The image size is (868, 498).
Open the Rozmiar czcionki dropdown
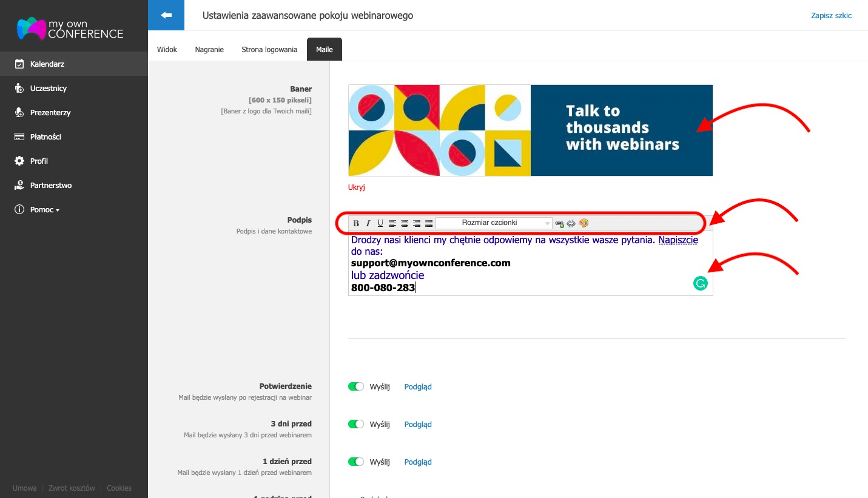click(x=493, y=223)
